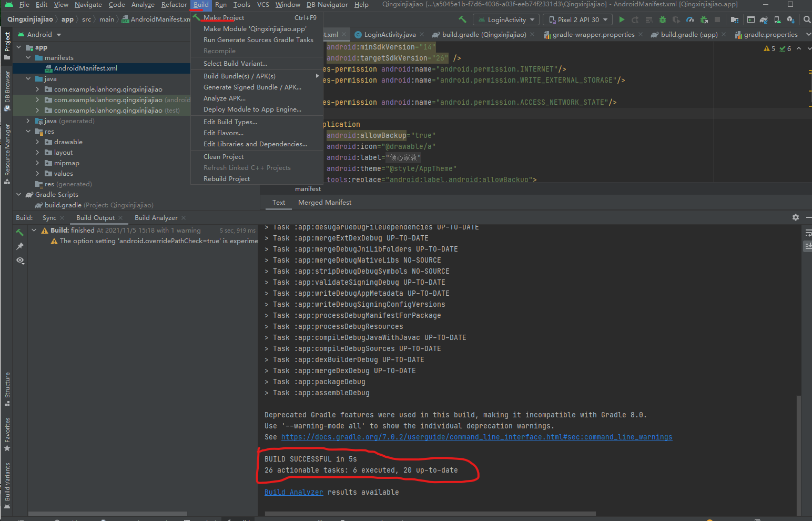The width and height of the screenshot is (812, 521).
Task: Open the SDK Manager icon
Action: point(790,19)
